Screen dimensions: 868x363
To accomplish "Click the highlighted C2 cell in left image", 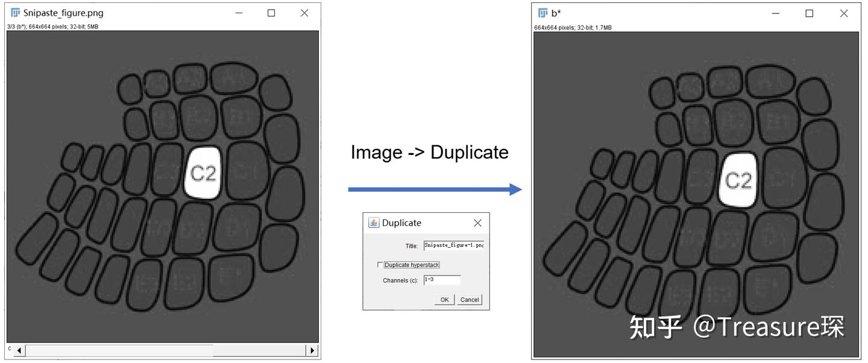I will [204, 173].
